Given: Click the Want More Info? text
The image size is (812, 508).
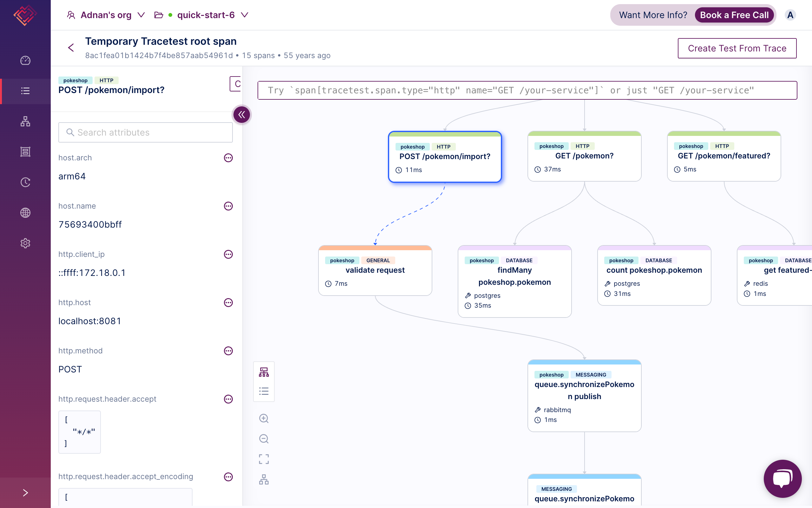Looking at the screenshot, I should (x=653, y=15).
